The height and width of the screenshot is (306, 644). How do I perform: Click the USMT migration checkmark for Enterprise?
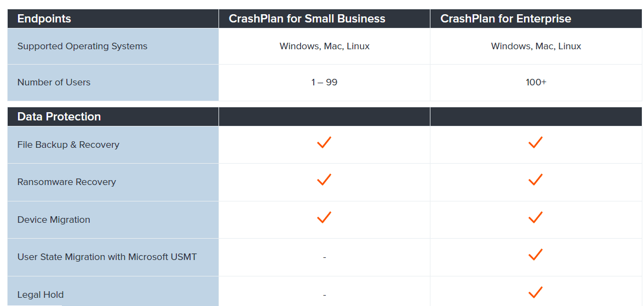535,255
